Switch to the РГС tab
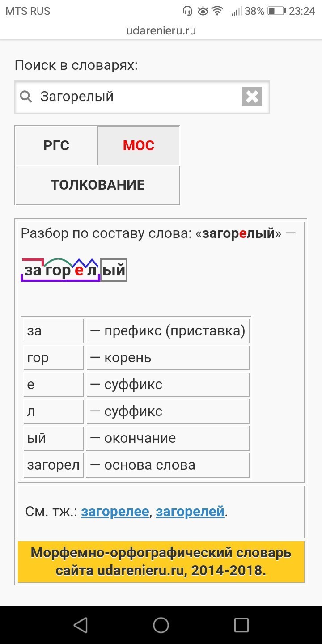 (x=56, y=146)
